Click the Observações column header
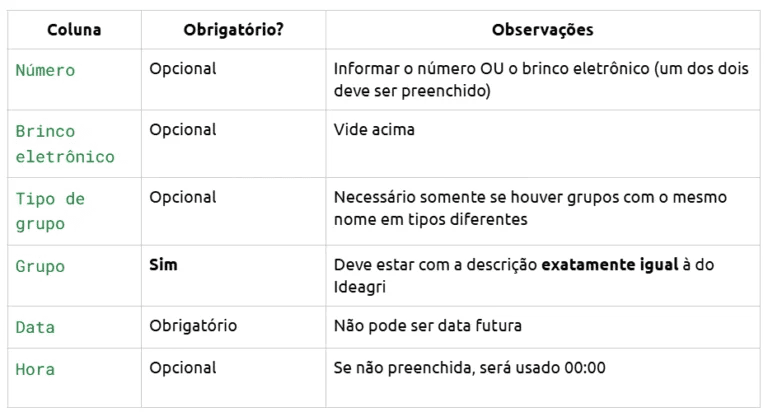This screenshot has height=412, width=768. (x=542, y=30)
